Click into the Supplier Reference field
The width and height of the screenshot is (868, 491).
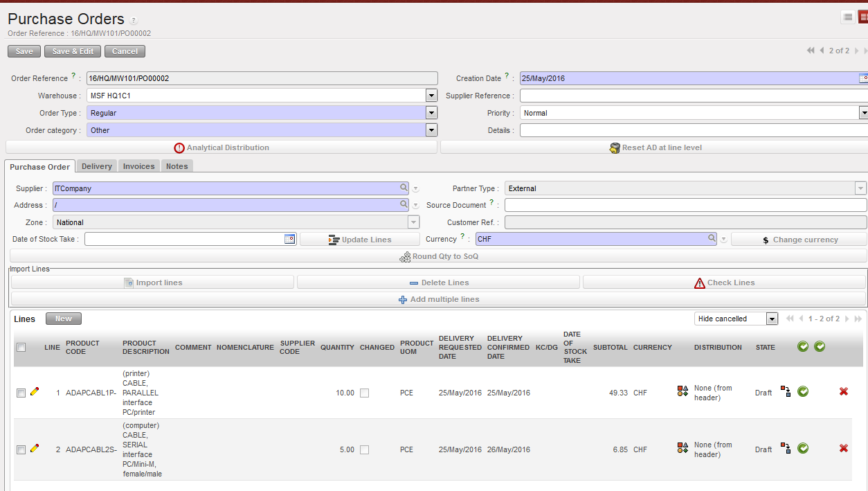pyautogui.click(x=691, y=96)
